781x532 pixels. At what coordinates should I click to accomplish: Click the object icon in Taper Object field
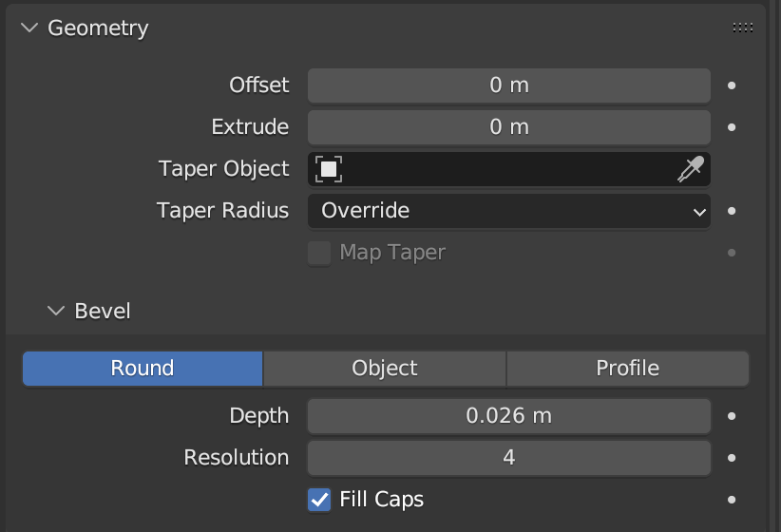(329, 169)
